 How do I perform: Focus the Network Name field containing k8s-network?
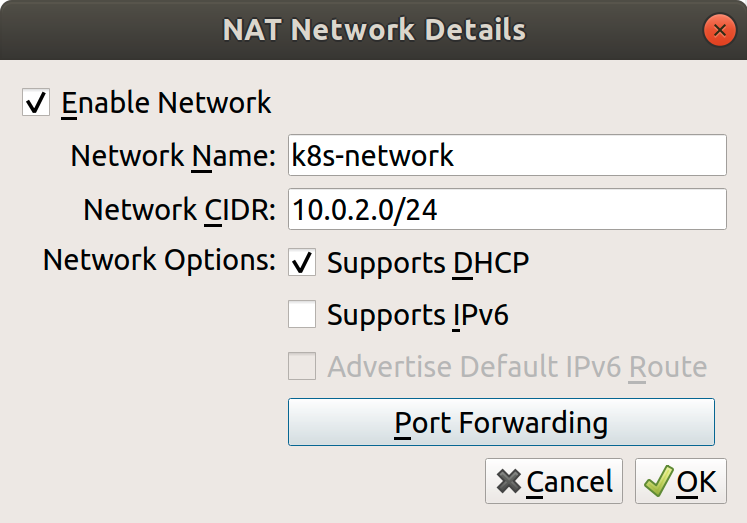506,156
